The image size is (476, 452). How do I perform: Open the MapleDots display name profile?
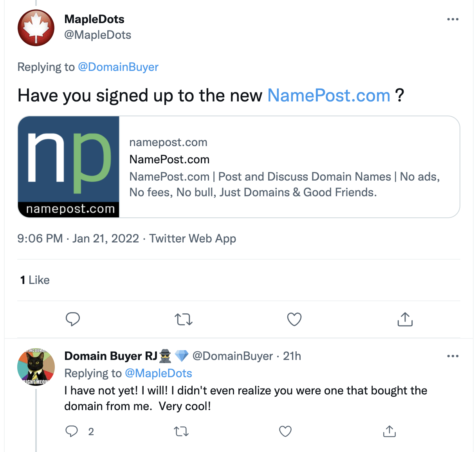(94, 19)
